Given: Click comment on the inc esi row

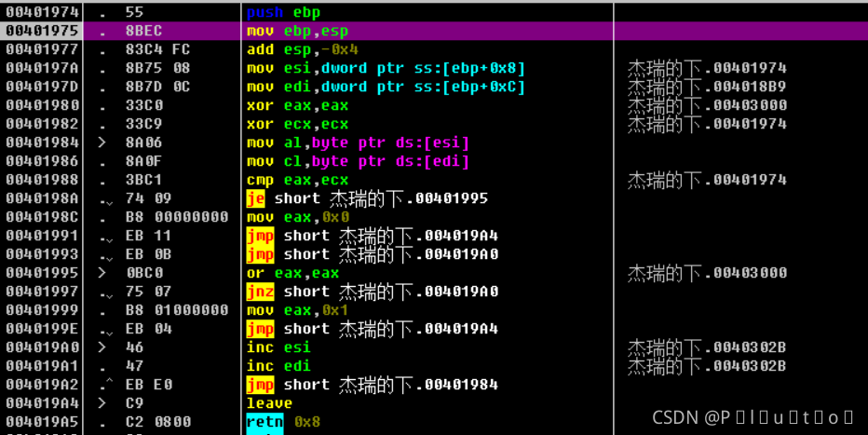Looking at the screenshot, I should tap(707, 347).
